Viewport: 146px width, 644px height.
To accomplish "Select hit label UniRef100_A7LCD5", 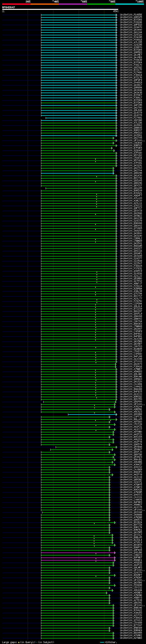I will [x=131, y=42].
